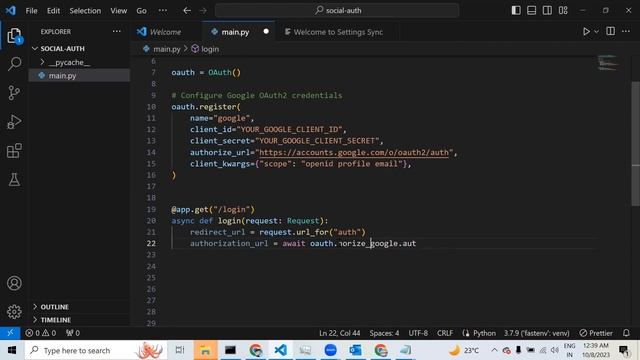Open the View menu

tap(118, 11)
